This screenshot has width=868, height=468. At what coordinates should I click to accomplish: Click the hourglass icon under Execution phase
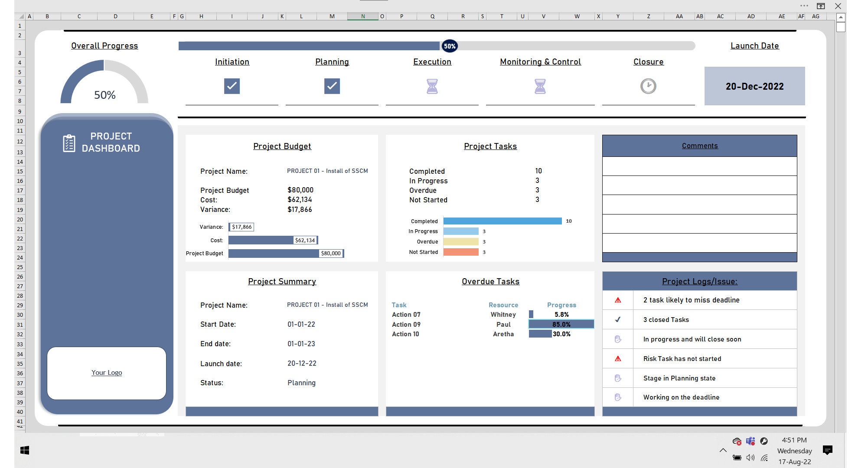[432, 86]
